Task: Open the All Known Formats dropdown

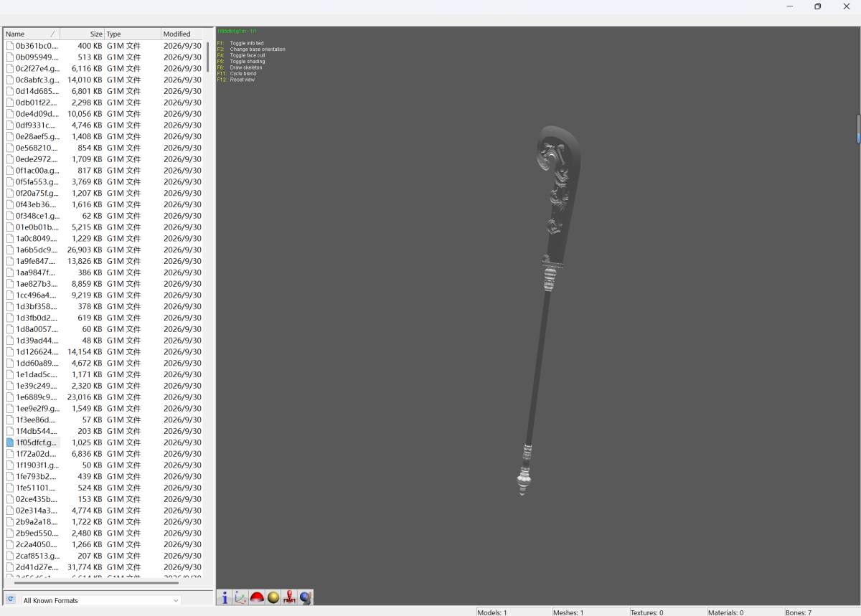Action: click(100, 600)
